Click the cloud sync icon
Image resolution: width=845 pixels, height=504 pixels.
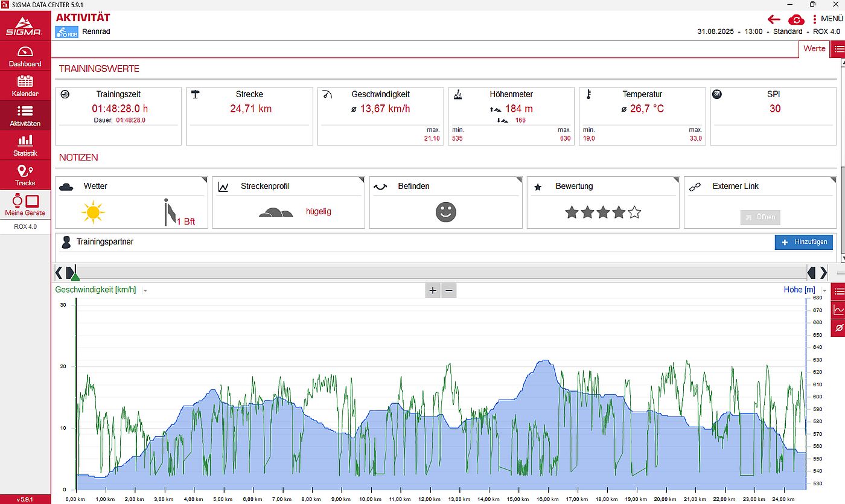point(796,19)
